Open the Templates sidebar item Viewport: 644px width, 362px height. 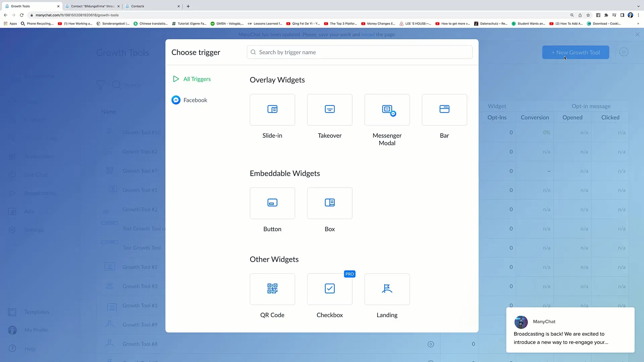click(x=36, y=312)
